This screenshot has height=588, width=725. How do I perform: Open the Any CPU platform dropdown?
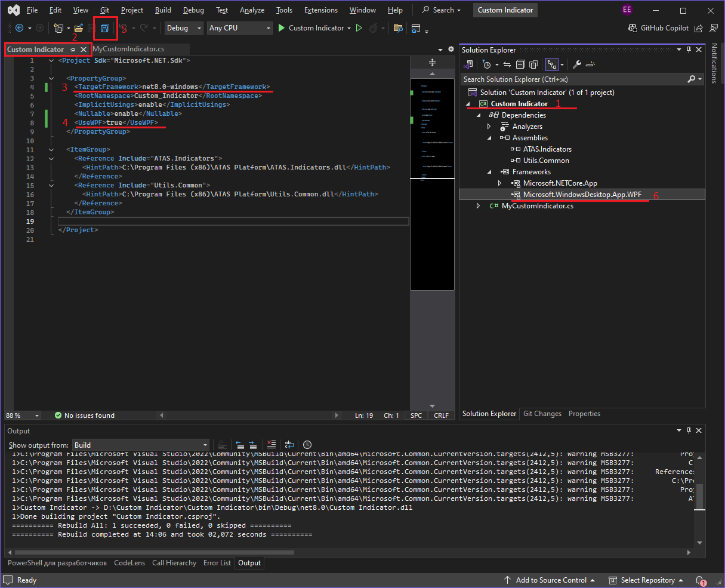[240, 28]
